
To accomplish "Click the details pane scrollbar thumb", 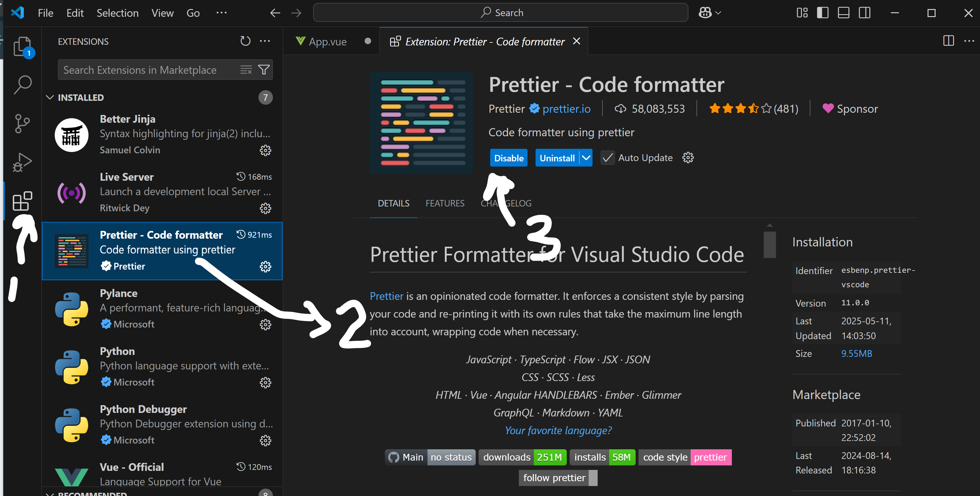I will (x=770, y=244).
